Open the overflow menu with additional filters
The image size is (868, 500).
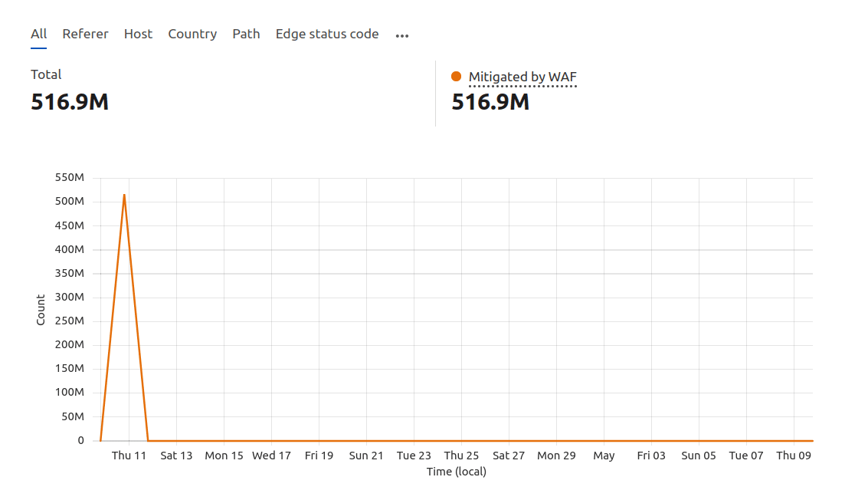click(x=401, y=35)
